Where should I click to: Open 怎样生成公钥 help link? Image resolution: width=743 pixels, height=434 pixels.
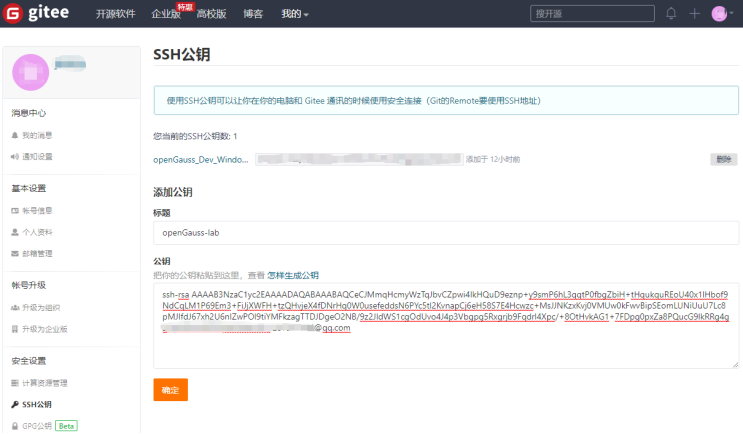(x=293, y=275)
